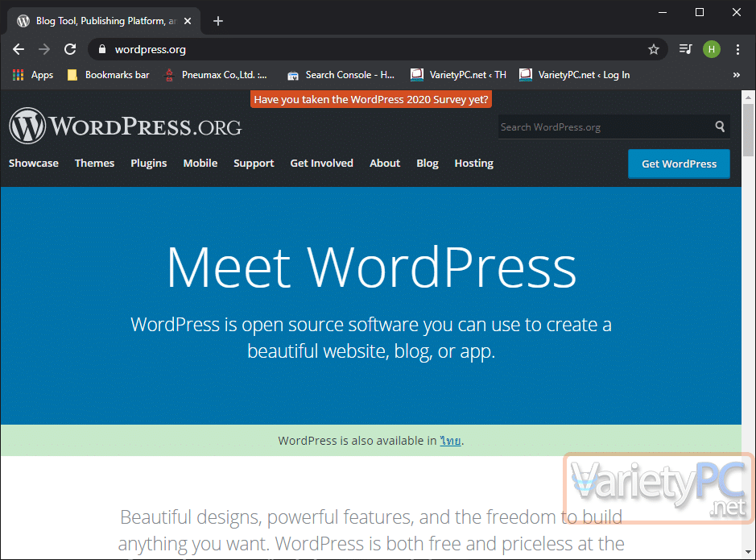Open the VarietyPC.net ‹ TH bookmark

click(459, 75)
